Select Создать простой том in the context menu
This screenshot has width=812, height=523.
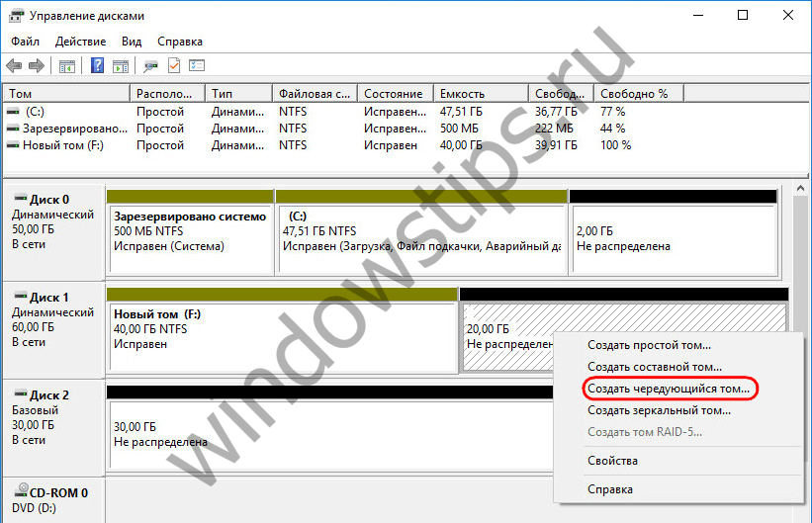[x=649, y=345]
